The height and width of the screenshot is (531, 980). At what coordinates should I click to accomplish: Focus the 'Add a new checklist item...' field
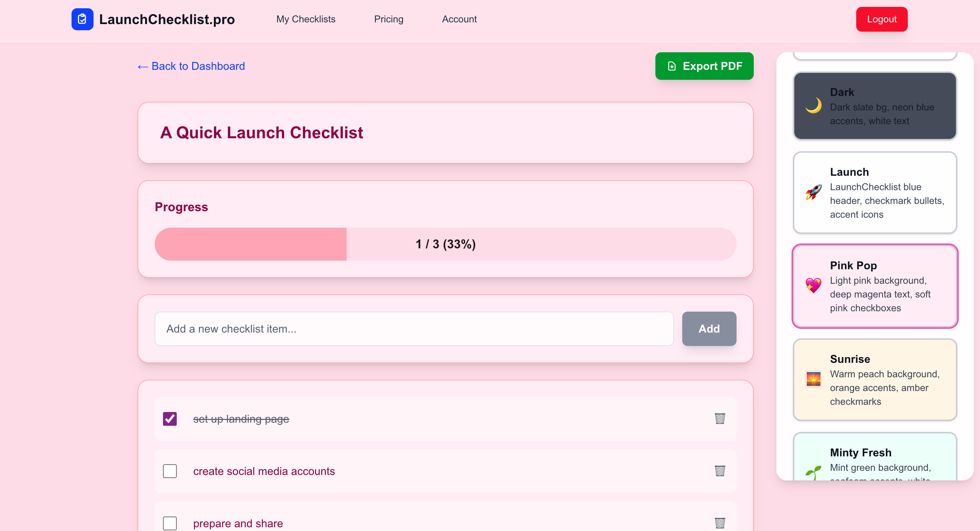click(x=414, y=329)
